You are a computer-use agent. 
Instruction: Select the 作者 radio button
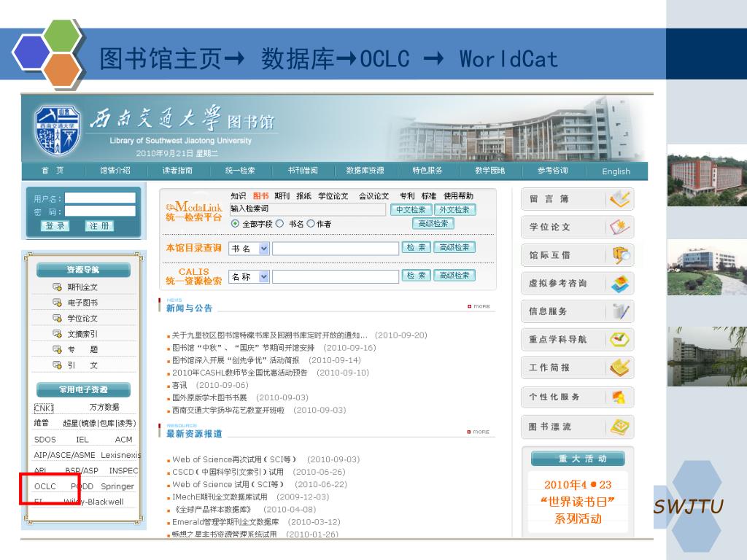311,223
